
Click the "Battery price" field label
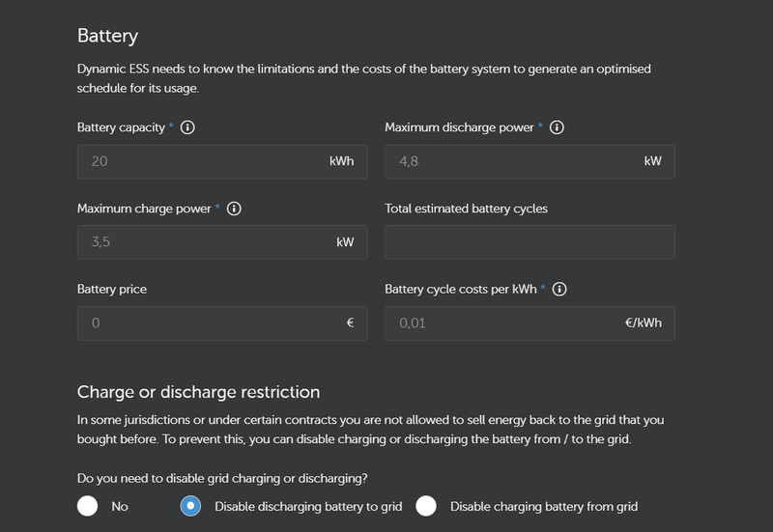tap(112, 289)
